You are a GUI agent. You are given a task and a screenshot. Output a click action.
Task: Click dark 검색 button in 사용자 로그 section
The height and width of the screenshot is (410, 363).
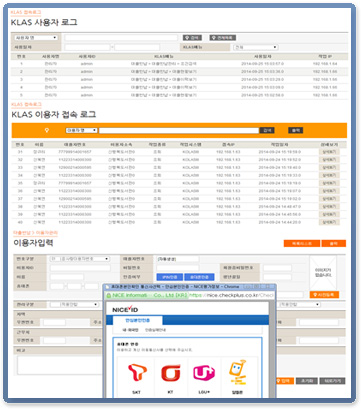(192, 38)
